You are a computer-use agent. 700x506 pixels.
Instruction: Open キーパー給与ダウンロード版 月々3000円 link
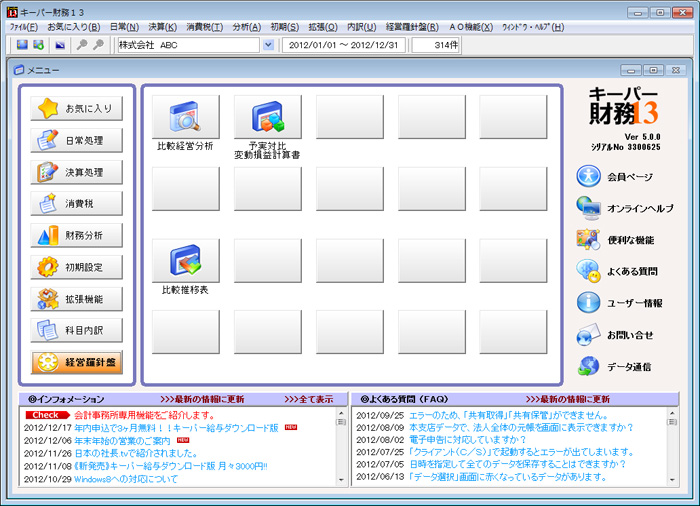coord(171,466)
